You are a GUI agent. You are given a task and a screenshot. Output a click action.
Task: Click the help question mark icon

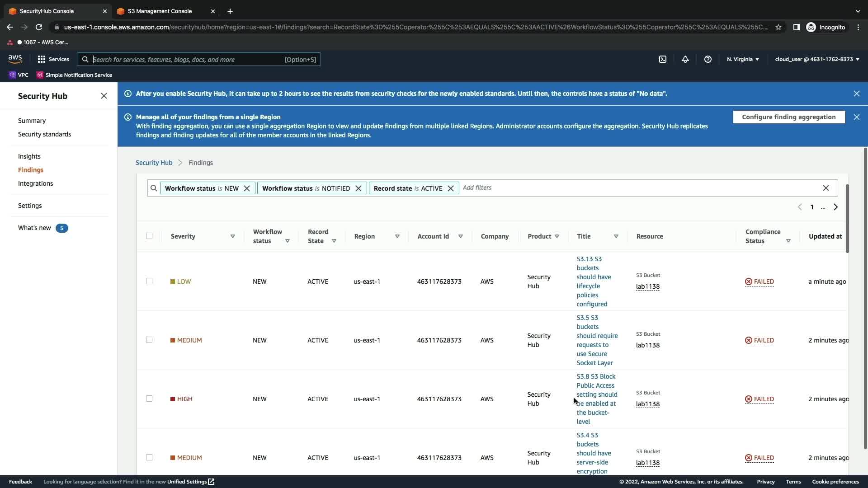[x=708, y=59]
